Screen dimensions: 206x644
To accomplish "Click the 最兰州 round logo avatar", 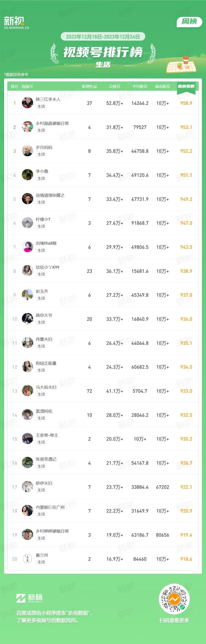I will point(28,558).
